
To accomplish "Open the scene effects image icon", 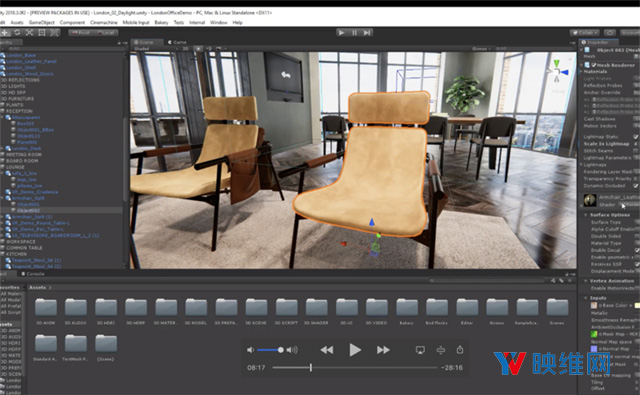I will [x=219, y=49].
